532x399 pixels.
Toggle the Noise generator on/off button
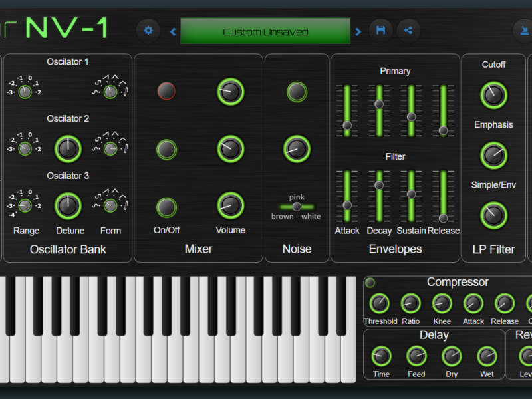click(297, 92)
